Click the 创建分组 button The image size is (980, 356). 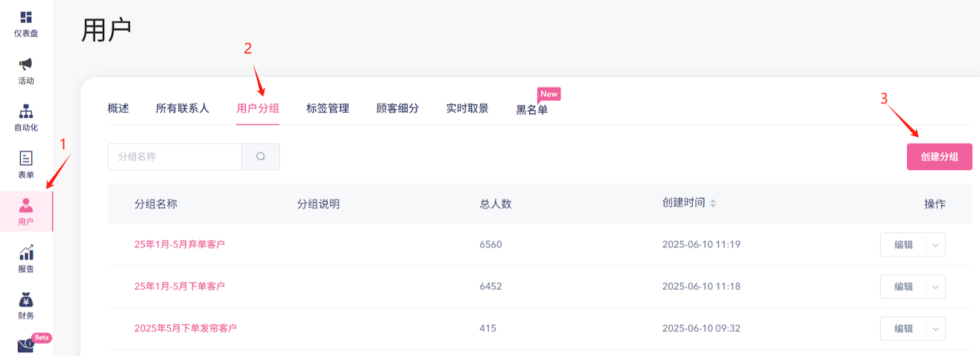[939, 157]
